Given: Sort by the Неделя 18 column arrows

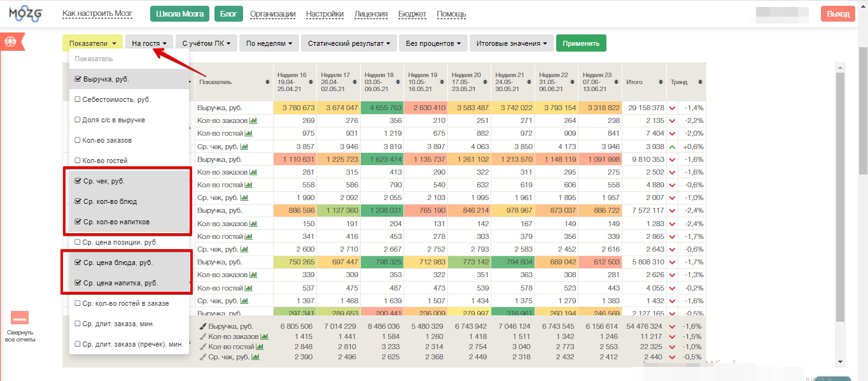Looking at the screenshot, I should [398, 82].
